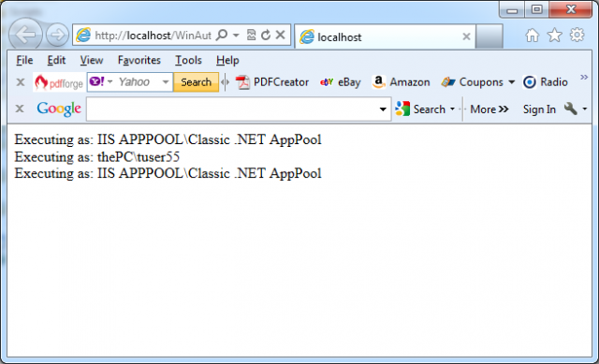599x364 pixels.
Task: Close the Google toolbar
Action: click(20, 109)
